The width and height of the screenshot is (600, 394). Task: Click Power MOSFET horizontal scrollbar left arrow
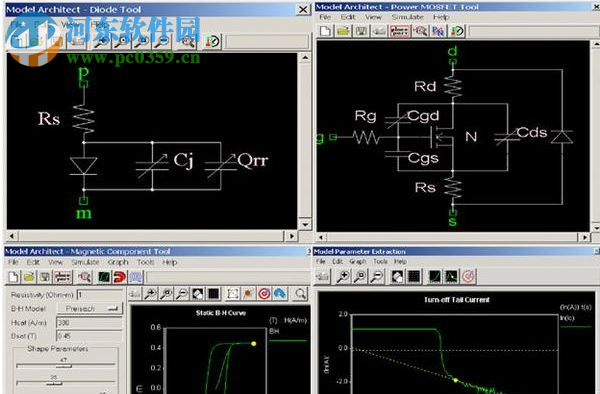(321, 238)
